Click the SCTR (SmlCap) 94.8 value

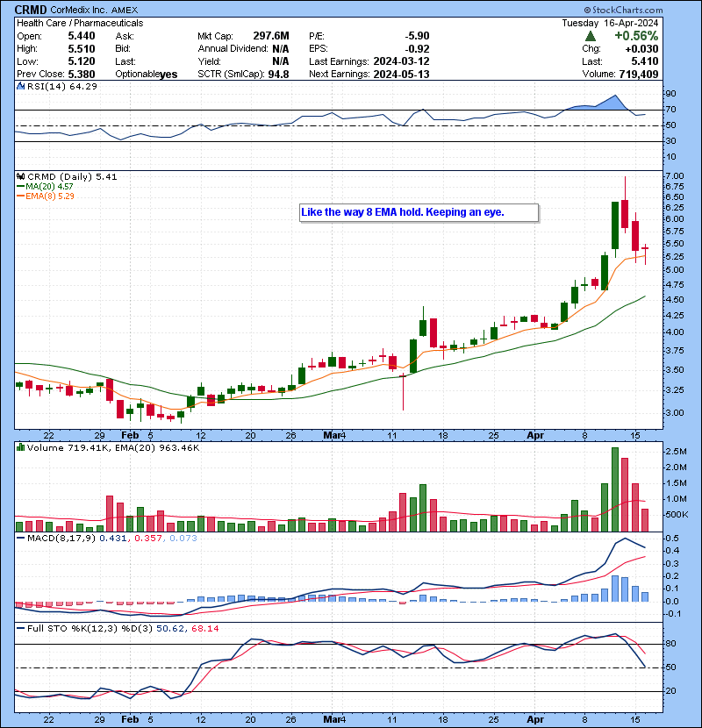pyautogui.click(x=278, y=74)
